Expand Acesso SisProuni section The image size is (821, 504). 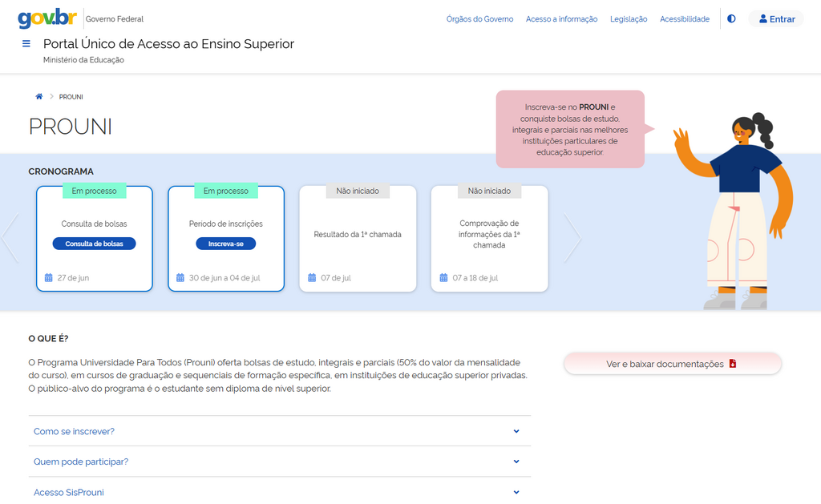click(280, 492)
